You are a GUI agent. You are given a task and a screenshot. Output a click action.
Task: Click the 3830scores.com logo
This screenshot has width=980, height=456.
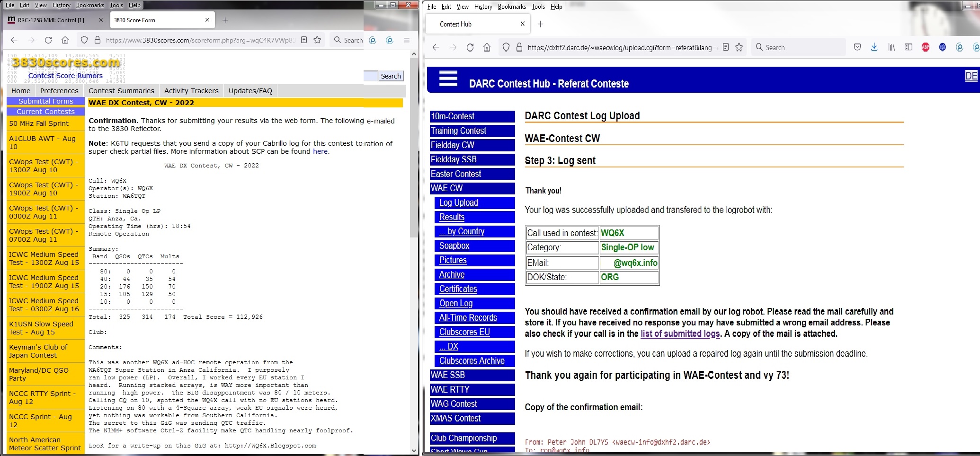66,62
